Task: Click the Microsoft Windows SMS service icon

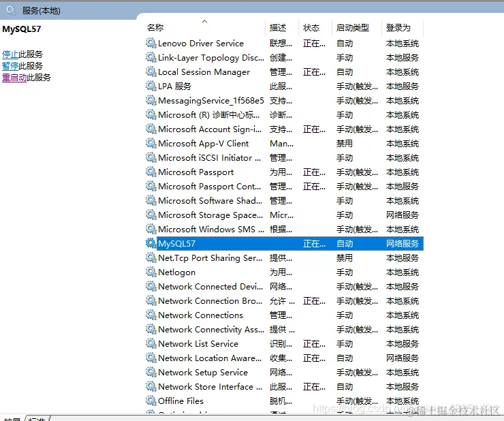Action: (x=151, y=229)
